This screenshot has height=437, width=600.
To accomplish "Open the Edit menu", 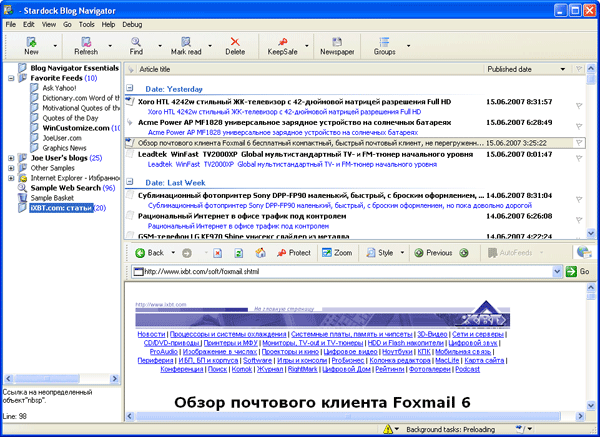I will pyautogui.click(x=29, y=24).
